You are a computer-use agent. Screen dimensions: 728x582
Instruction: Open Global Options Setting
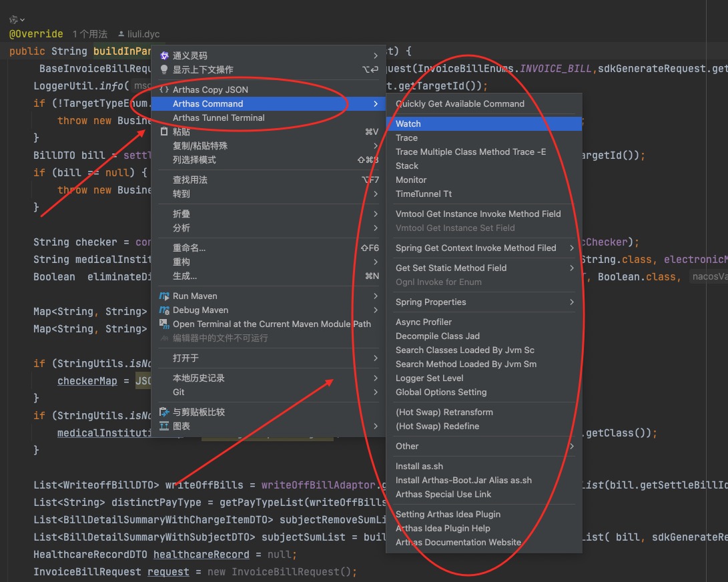[484, 392]
